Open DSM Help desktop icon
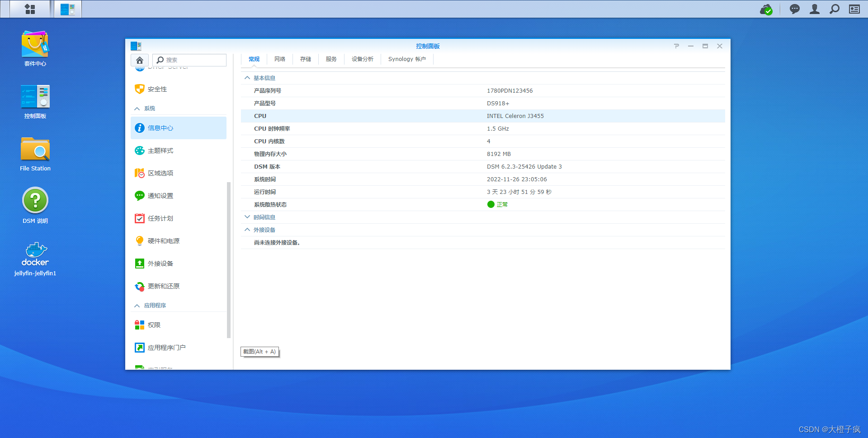Viewport: 868px width, 438px height. 35,206
